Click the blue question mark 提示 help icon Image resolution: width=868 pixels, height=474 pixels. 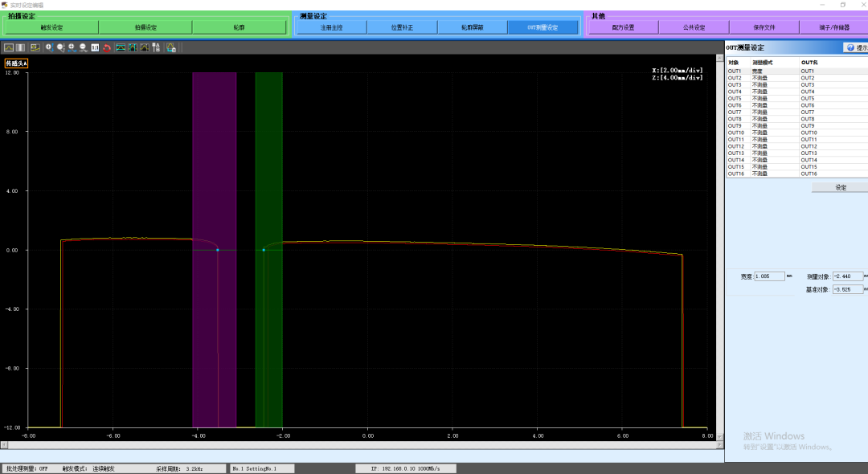850,47
